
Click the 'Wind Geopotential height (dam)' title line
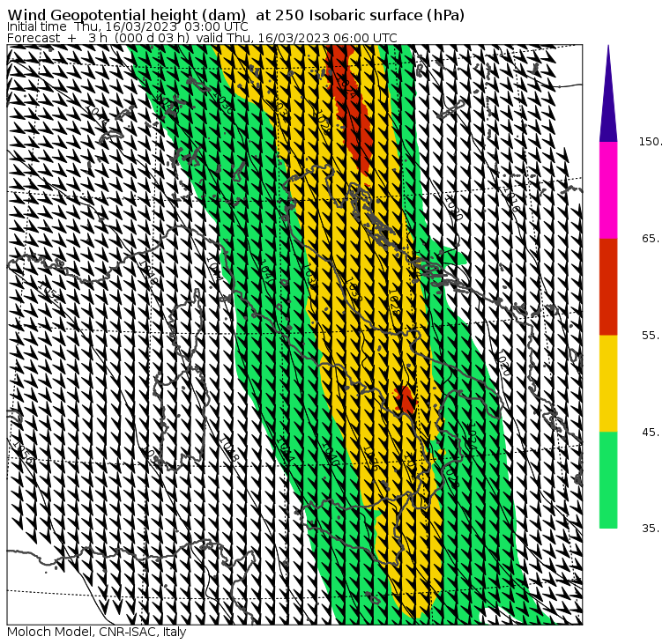(236, 15)
